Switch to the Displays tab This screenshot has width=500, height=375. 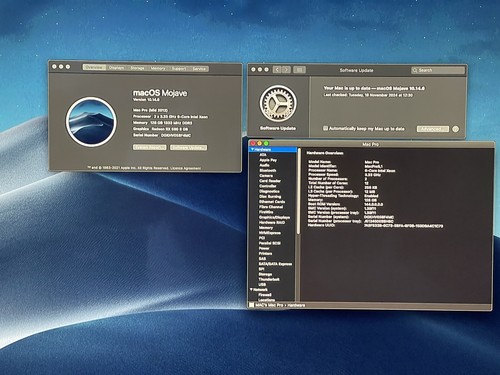click(116, 68)
